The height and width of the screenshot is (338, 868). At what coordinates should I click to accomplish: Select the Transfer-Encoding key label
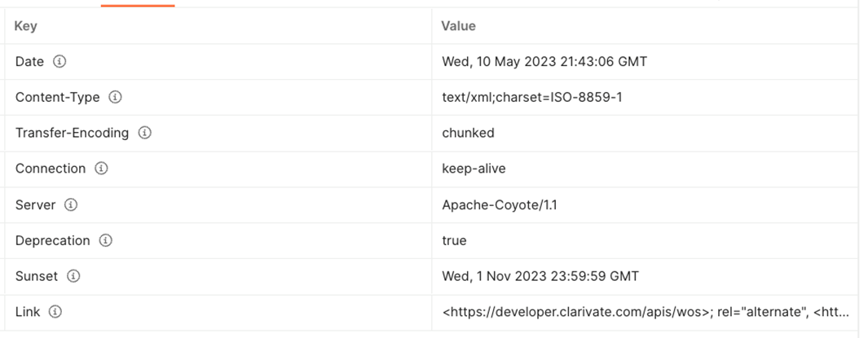72,133
